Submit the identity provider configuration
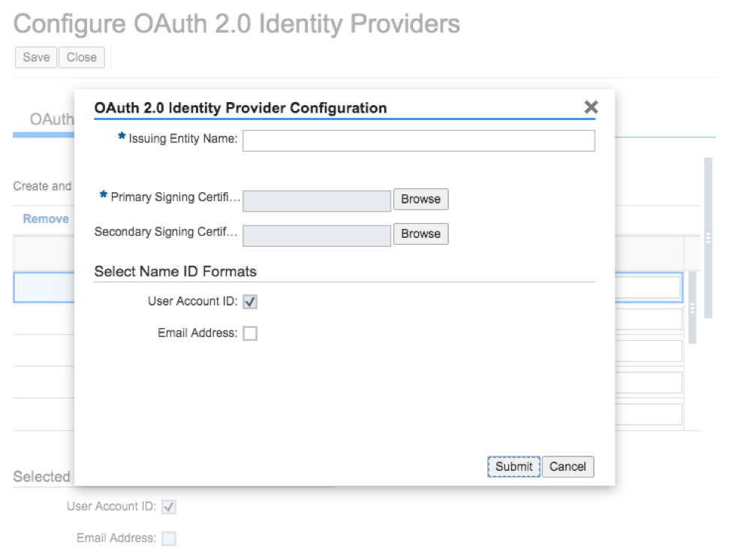 coord(514,466)
